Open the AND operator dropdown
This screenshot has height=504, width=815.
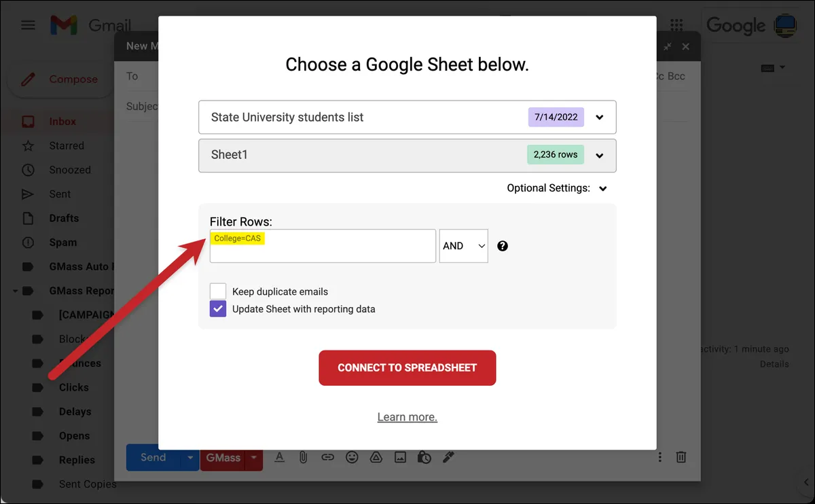coord(464,246)
